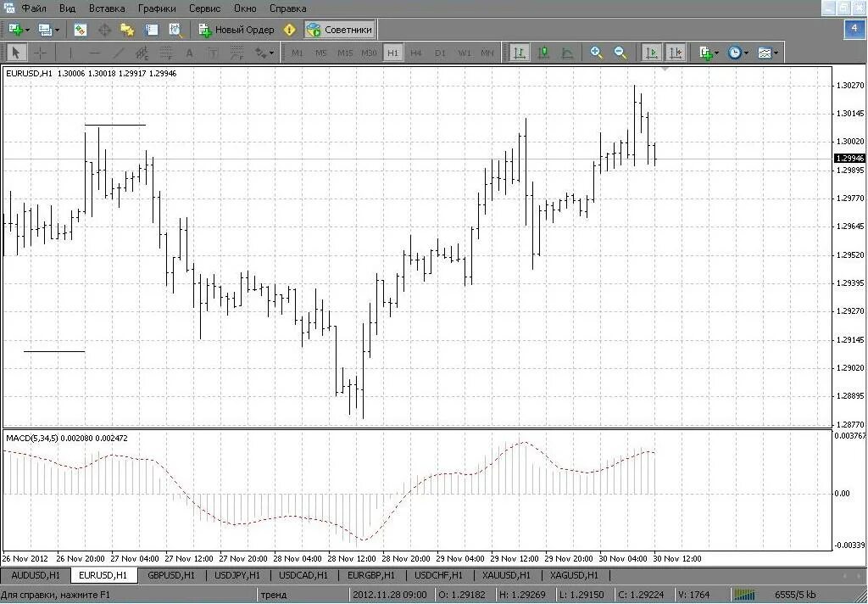Open the Profiles icon in the toolbar

coord(46,30)
